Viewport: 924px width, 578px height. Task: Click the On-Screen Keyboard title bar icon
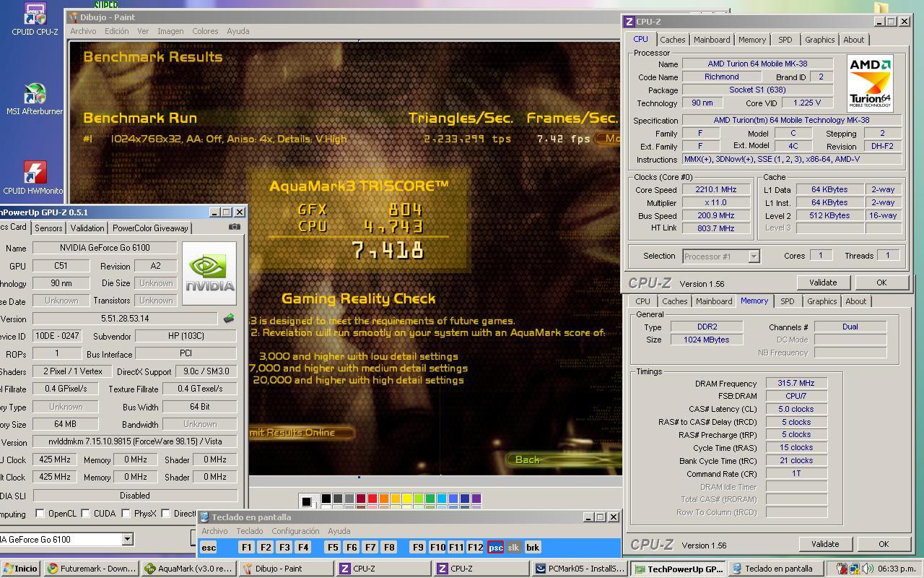click(x=204, y=517)
